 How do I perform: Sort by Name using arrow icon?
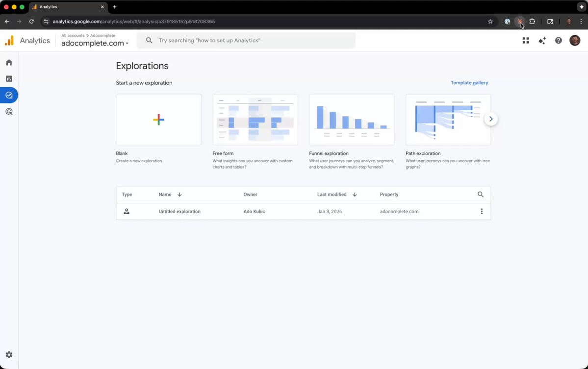[179, 195]
